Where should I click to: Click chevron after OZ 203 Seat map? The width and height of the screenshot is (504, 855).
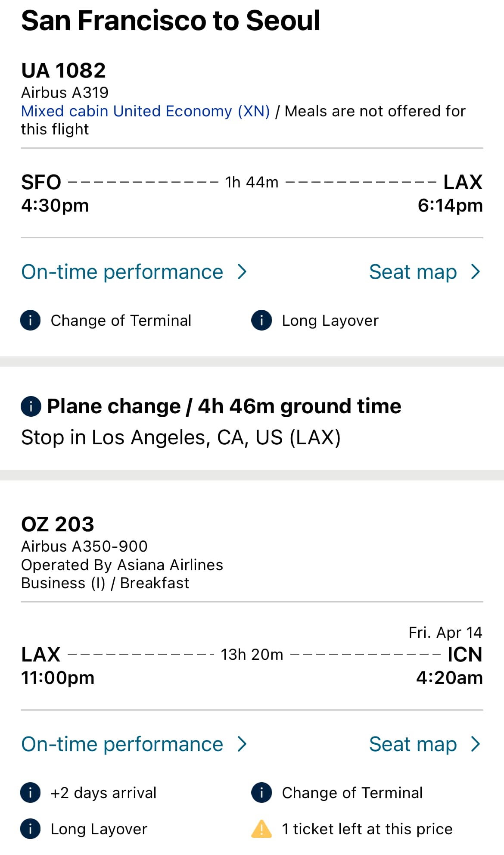[x=476, y=744]
